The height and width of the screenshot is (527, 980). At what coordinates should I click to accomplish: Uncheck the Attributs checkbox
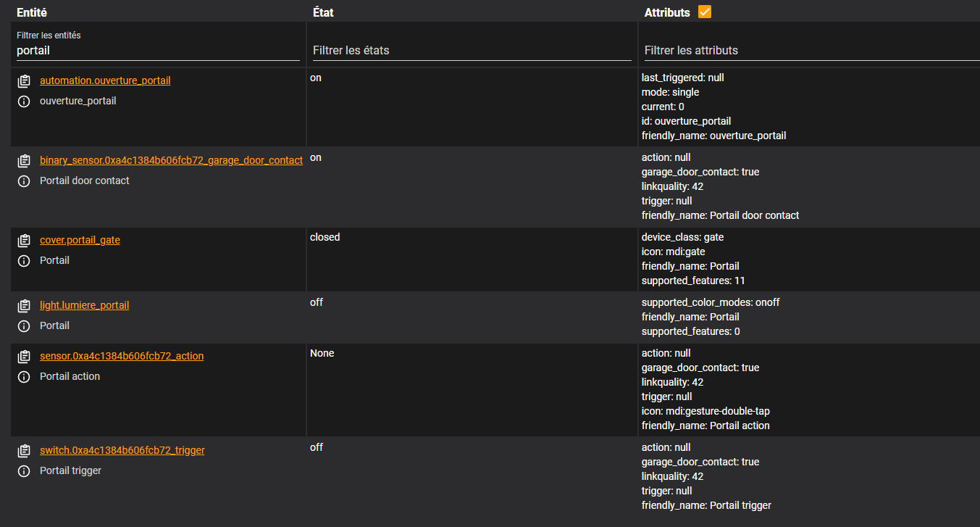point(704,12)
